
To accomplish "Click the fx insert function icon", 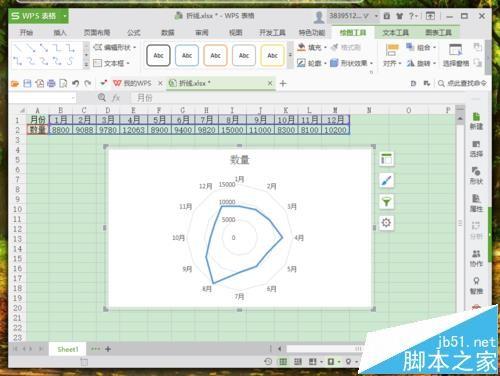I will (116, 98).
